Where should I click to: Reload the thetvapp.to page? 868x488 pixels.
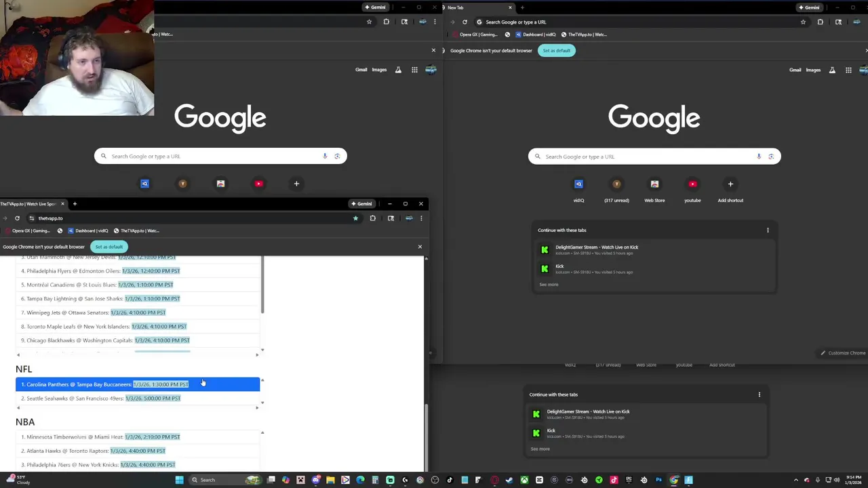tap(17, 218)
